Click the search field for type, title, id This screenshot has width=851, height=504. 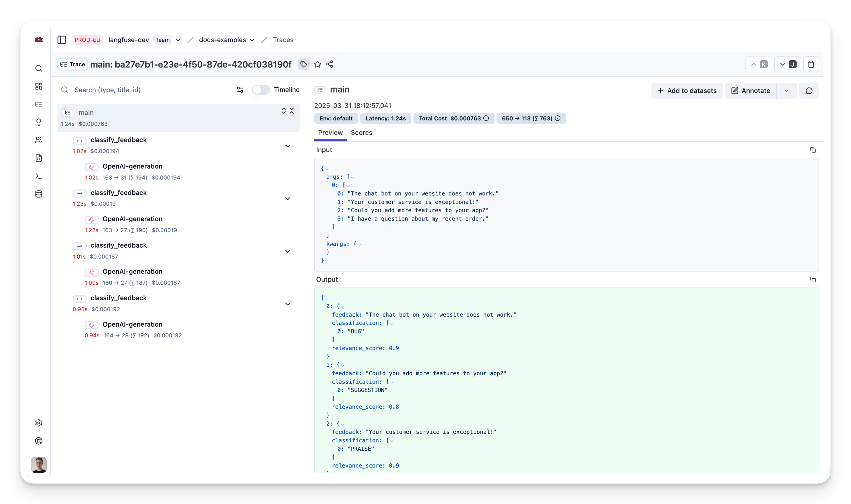point(146,90)
